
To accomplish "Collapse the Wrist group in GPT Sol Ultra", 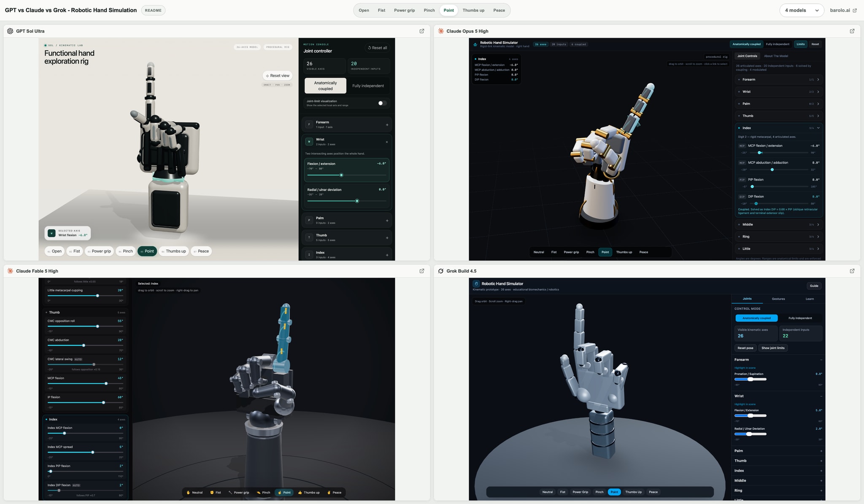I will point(387,142).
